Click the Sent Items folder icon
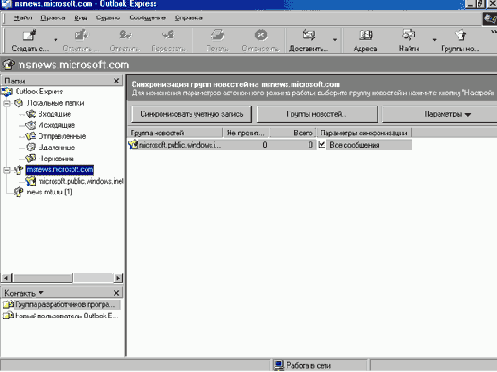 31,136
